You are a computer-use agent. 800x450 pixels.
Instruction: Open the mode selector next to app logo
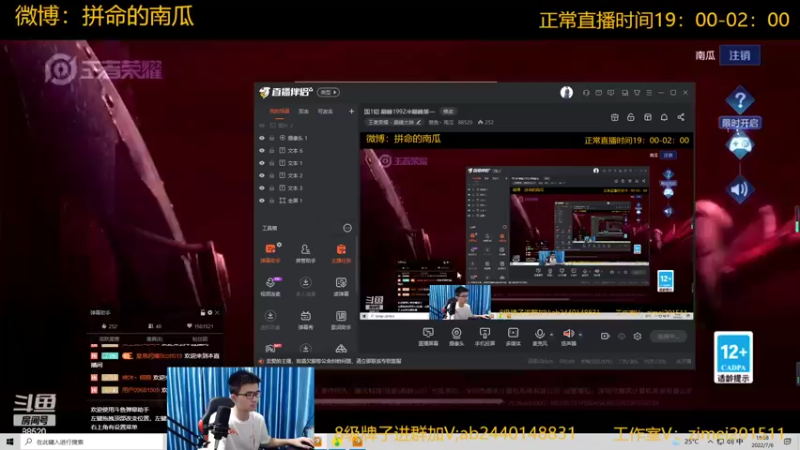pyautogui.click(x=328, y=92)
